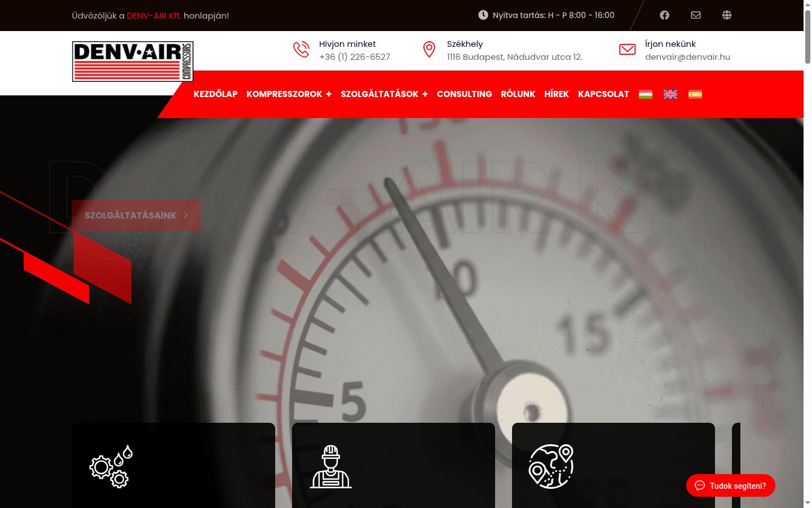Image resolution: width=812 pixels, height=508 pixels.
Task: Click the page vertical scrollbar thumb
Action: pos(807,36)
